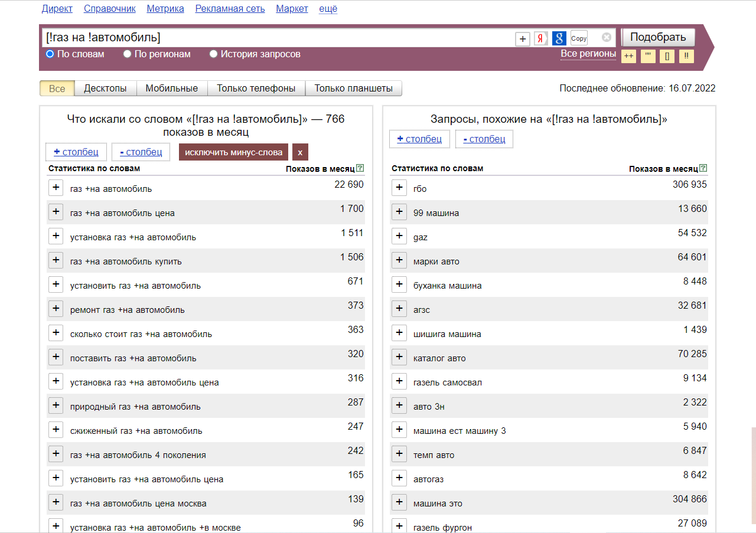The width and height of the screenshot is (756, 533).
Task: Select the 'По регионам' radio button
Action: click(127, 54)
